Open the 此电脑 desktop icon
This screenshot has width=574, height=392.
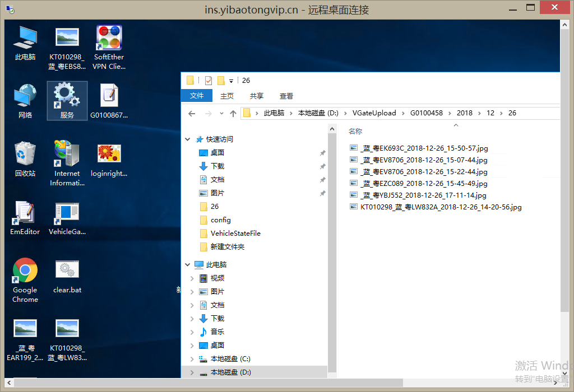[x=25, y=43]
